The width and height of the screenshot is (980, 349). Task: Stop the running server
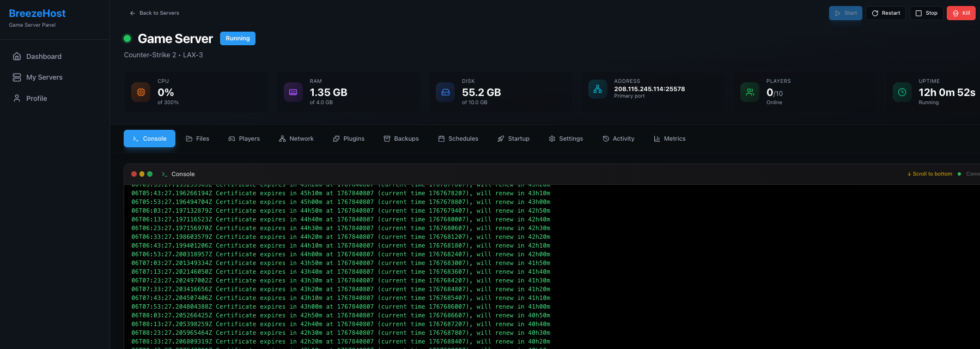pyautogui.click(x=926, y=13)
